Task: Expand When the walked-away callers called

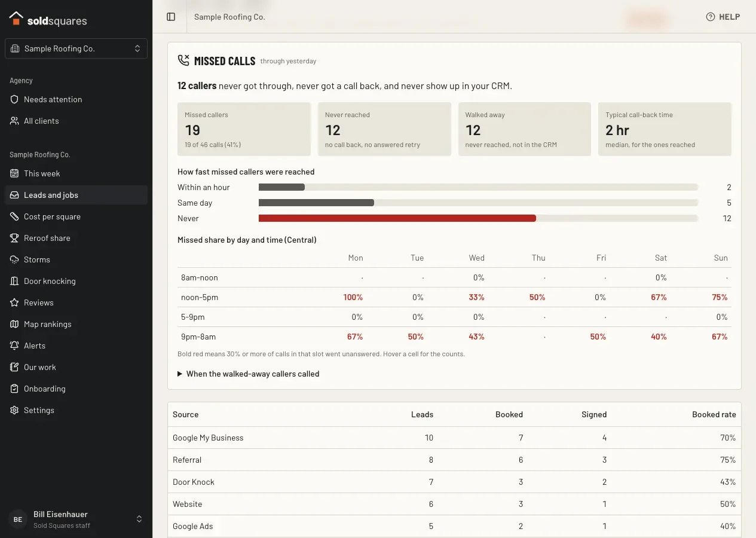Action: (249, 374)
